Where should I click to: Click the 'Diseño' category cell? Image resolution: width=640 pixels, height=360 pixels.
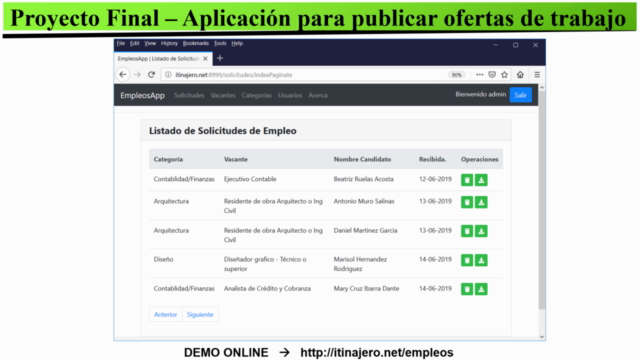163,259
